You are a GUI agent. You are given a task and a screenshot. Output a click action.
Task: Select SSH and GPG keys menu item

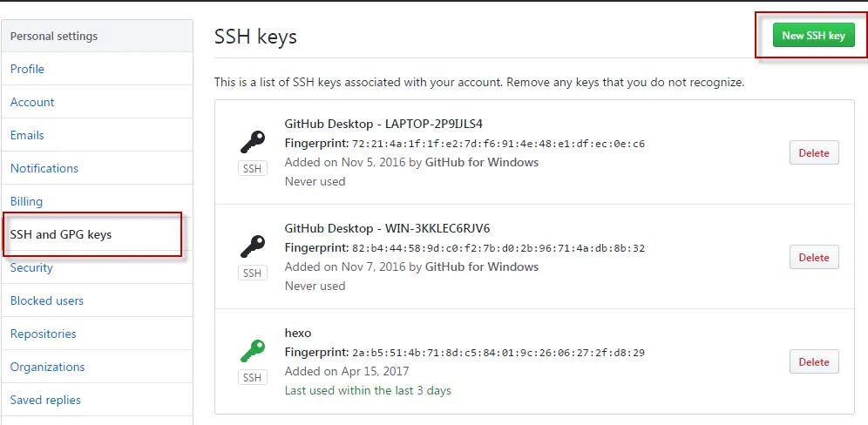(x=61, y=234)
